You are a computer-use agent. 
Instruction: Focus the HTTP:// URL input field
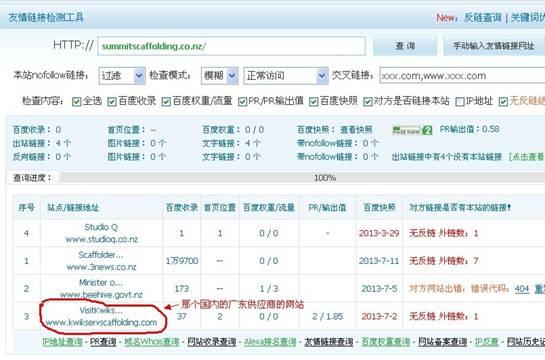pos(231,46)
